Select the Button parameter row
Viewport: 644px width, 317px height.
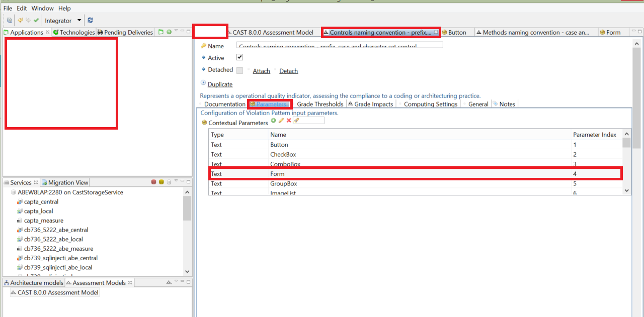[x=415, y=145]
